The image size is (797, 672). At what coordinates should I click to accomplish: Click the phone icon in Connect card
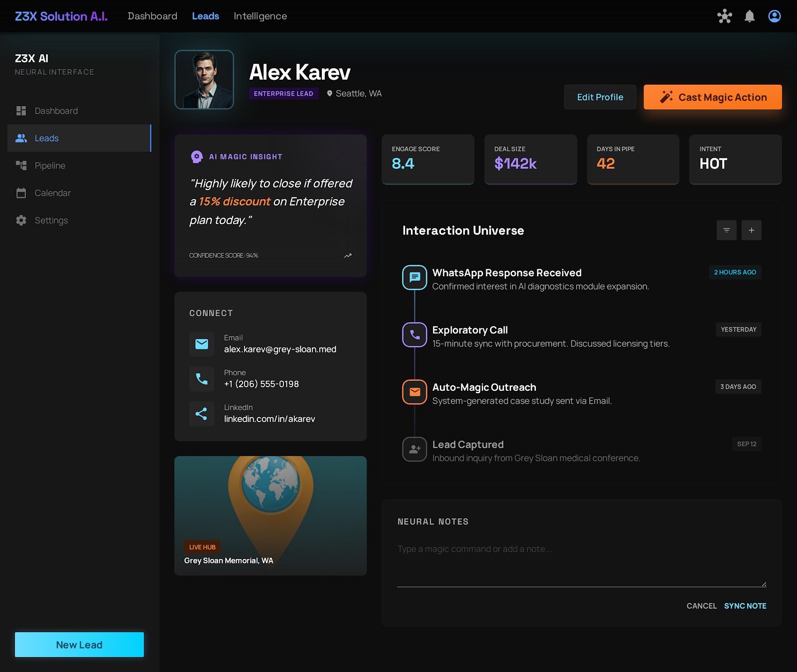click(x=202, y=379)
